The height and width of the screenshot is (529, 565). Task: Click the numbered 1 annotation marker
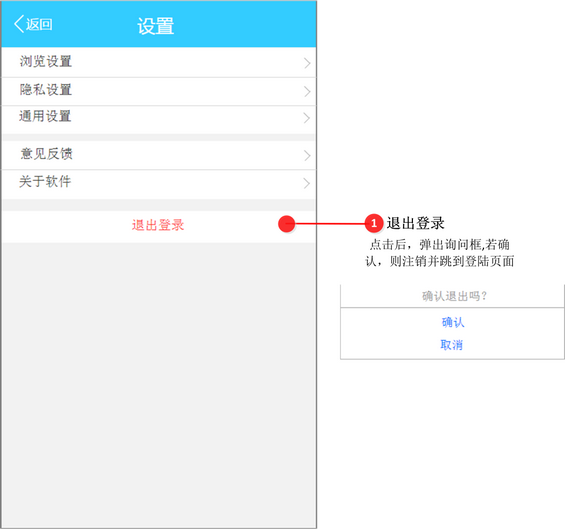[x=374, y=223]
